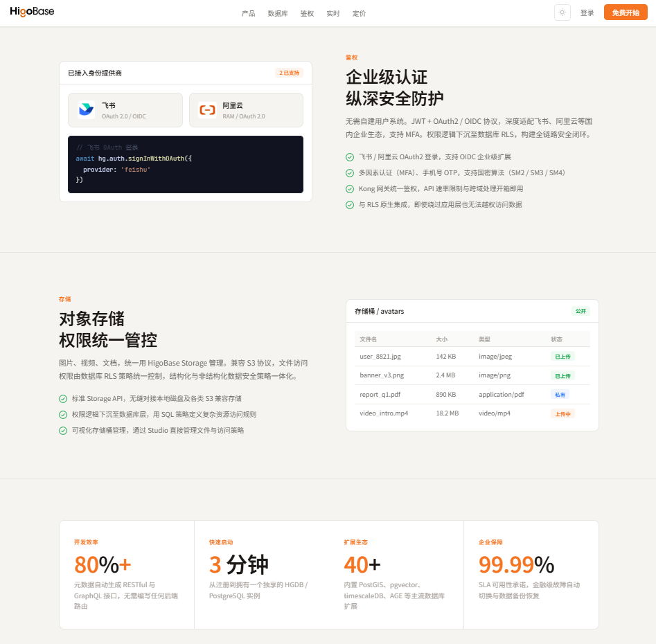Click the 3 分钟 statistic

238,564
